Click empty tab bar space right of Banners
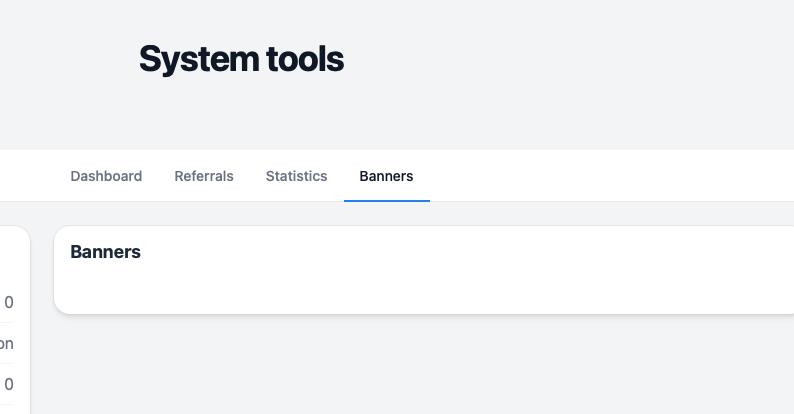The height and width of the screenshot is (414, 794). click(x=600, y=176)
